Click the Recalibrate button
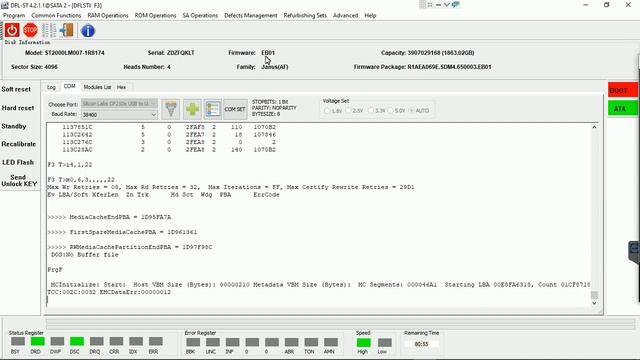Viewport: 640px width, 360px height. coord(19,144)
